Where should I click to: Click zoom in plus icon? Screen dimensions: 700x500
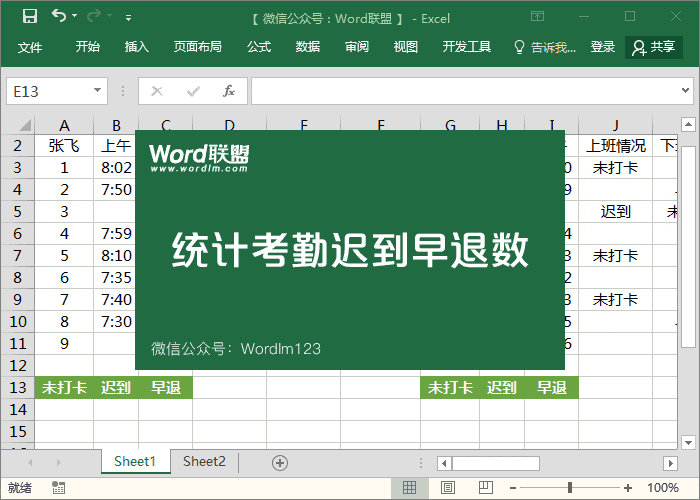(x=627, y=488)
